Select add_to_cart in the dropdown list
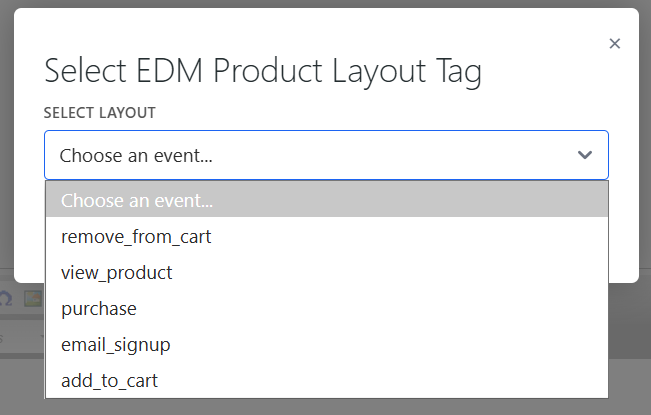The image size is (651, 415). point(109,381)
